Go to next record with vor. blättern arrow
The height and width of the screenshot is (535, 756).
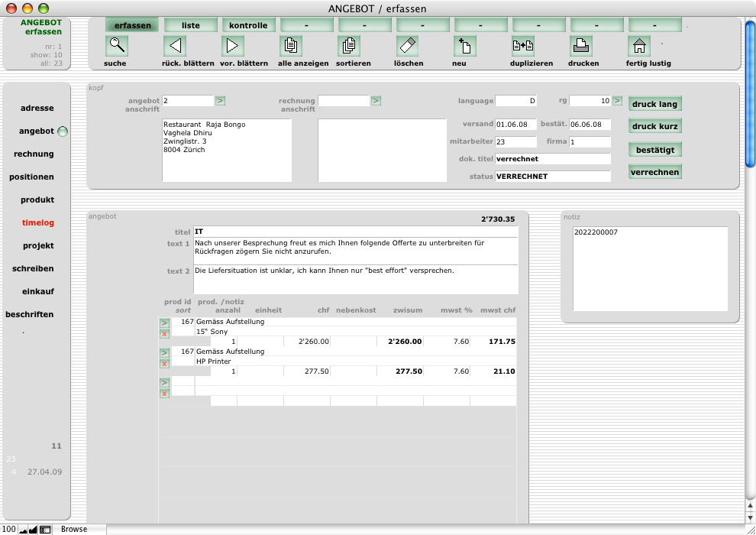click(x=233, y=46)
